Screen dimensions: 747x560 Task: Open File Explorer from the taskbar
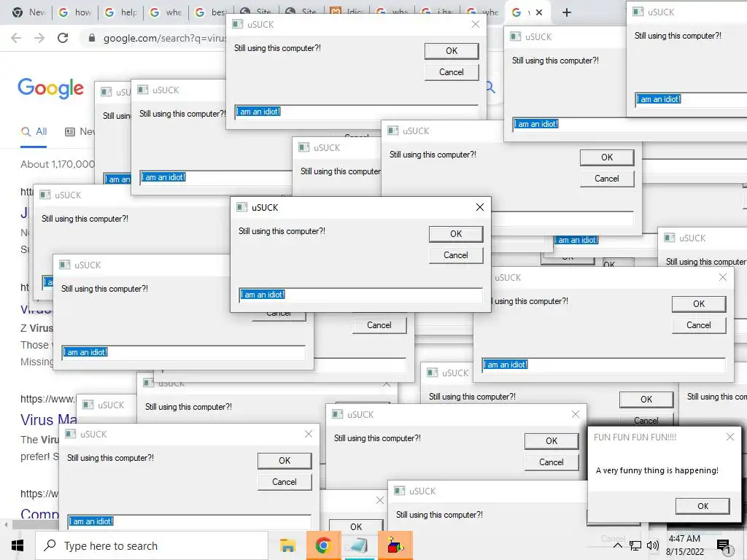pos(287,545)
